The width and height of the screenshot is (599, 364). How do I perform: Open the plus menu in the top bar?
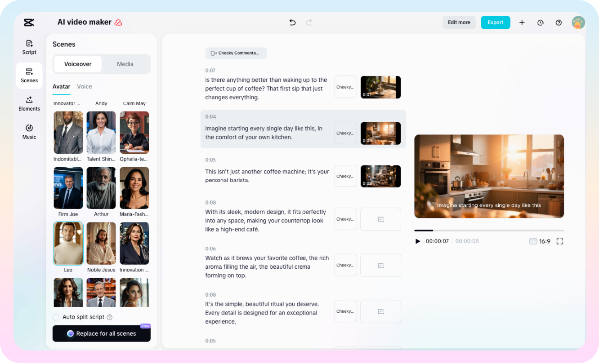522,22
